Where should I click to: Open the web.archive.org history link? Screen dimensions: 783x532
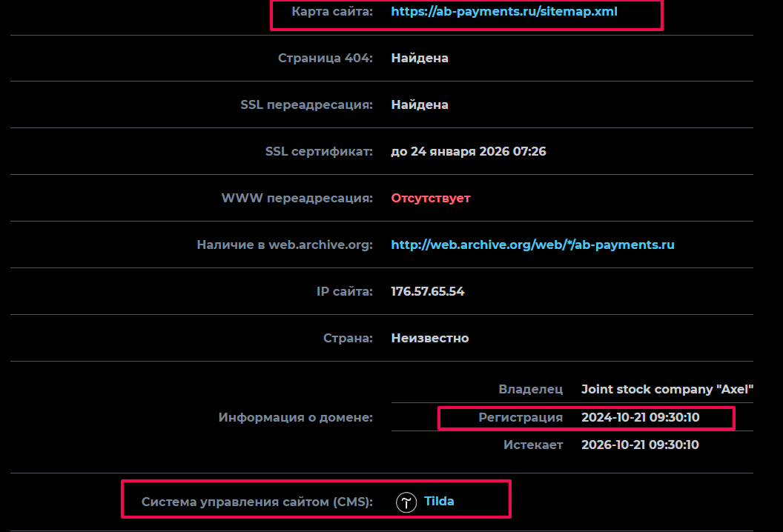point(532,245)
